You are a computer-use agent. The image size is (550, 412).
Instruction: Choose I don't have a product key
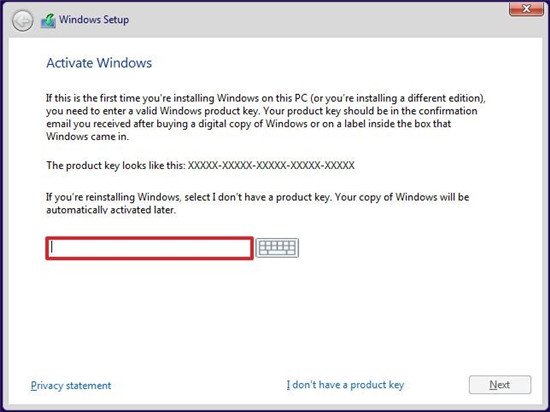coord(346,385)
